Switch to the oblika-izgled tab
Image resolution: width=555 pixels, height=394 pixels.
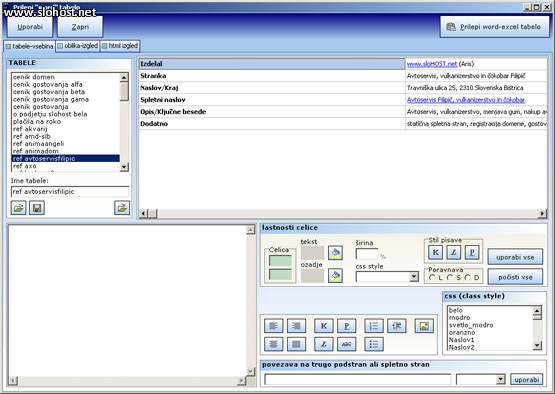pos(78,46)
